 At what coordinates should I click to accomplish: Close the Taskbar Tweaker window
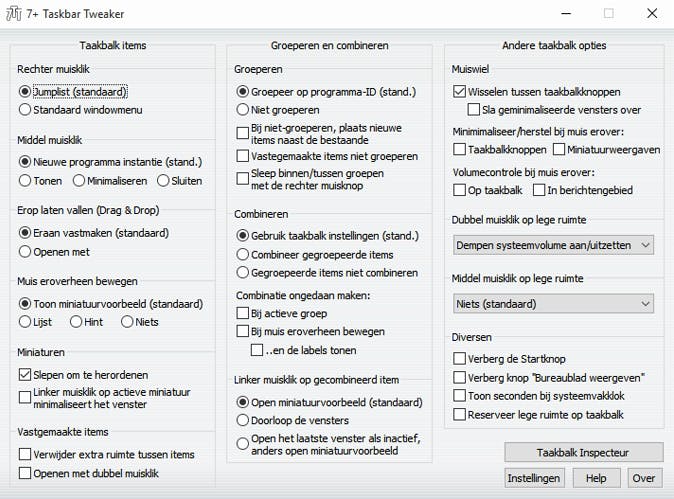click(652, 14)
